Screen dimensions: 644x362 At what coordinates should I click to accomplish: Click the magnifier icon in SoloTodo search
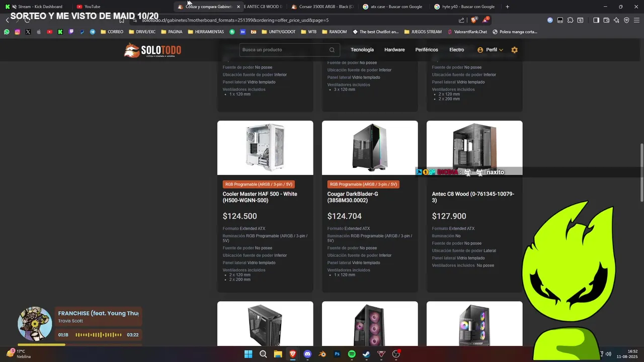332,50
